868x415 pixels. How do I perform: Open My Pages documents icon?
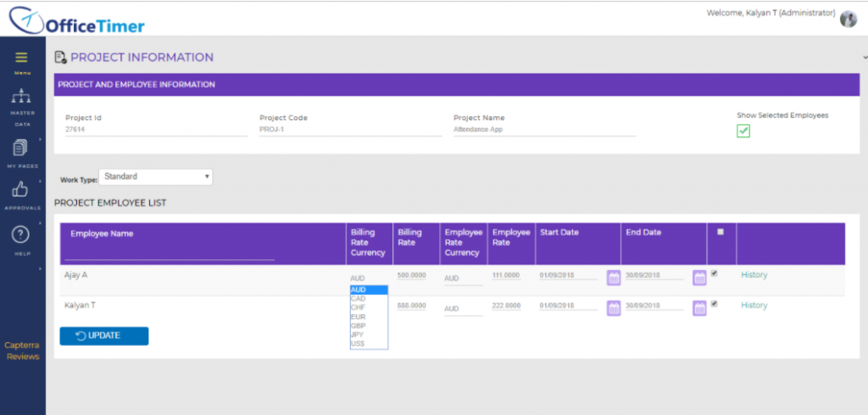tap(20, 147)
